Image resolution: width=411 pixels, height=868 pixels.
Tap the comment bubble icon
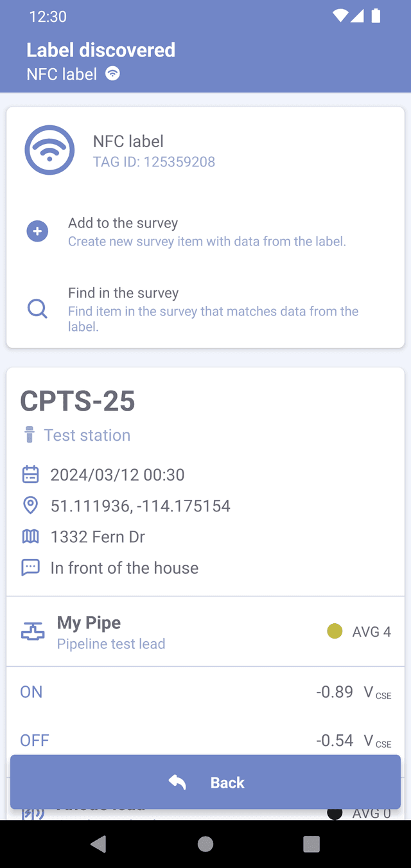[x=30, y=567]
